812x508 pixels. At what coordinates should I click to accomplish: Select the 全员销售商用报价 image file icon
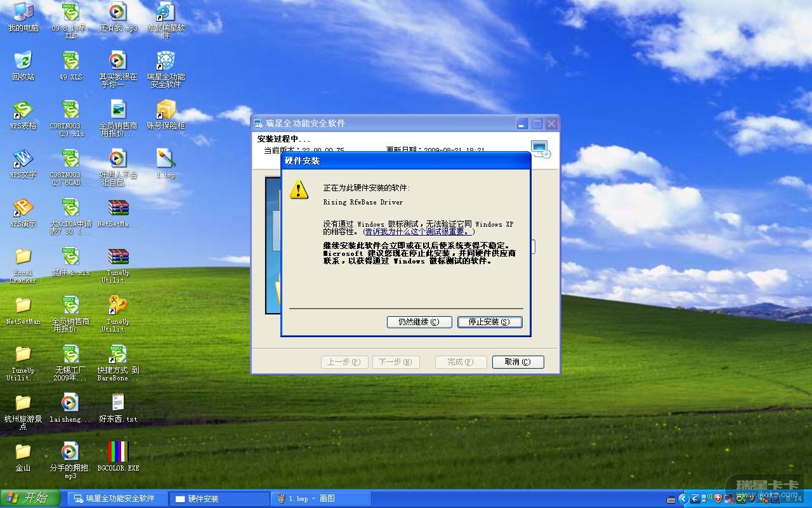[118, 119]
